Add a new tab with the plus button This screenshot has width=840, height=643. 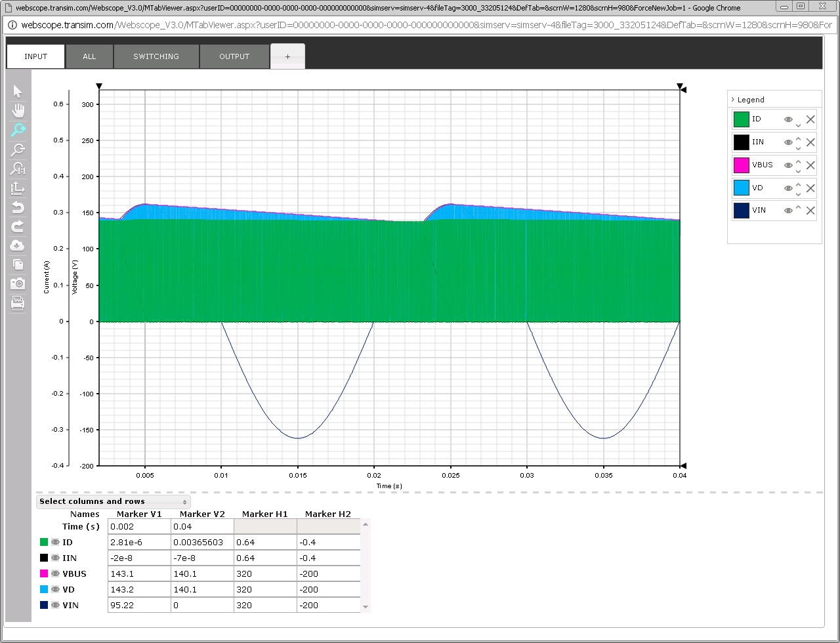287,56
